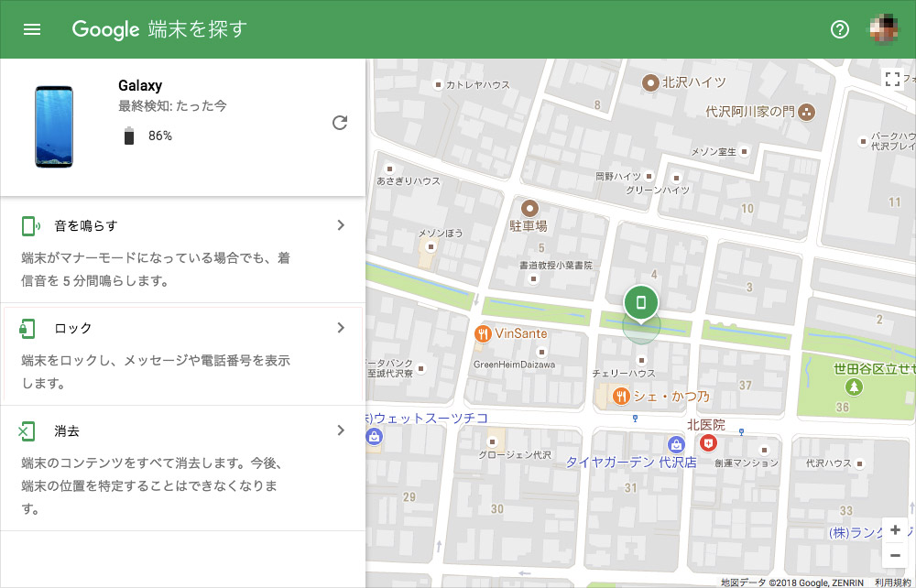The image size is (916, 588).
Task: Click the 書道教授小葉書院 map label
Action: point(556,265)
